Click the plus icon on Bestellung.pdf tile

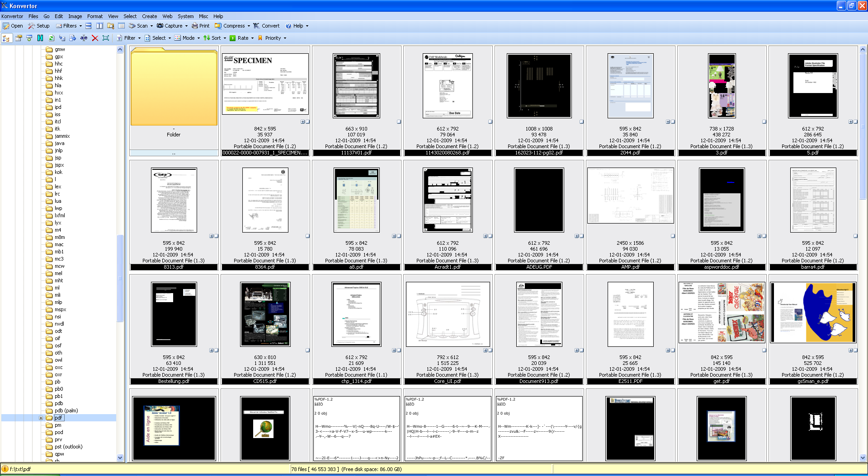pyautogui.click(x=211, y=350)
